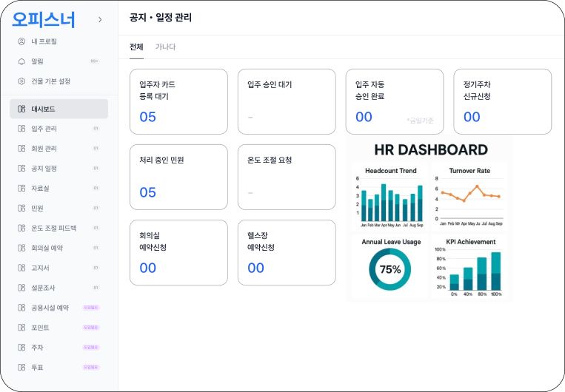Click the purple badge on 공용시설 예약
Screen dimensions: 565x392
91,308
